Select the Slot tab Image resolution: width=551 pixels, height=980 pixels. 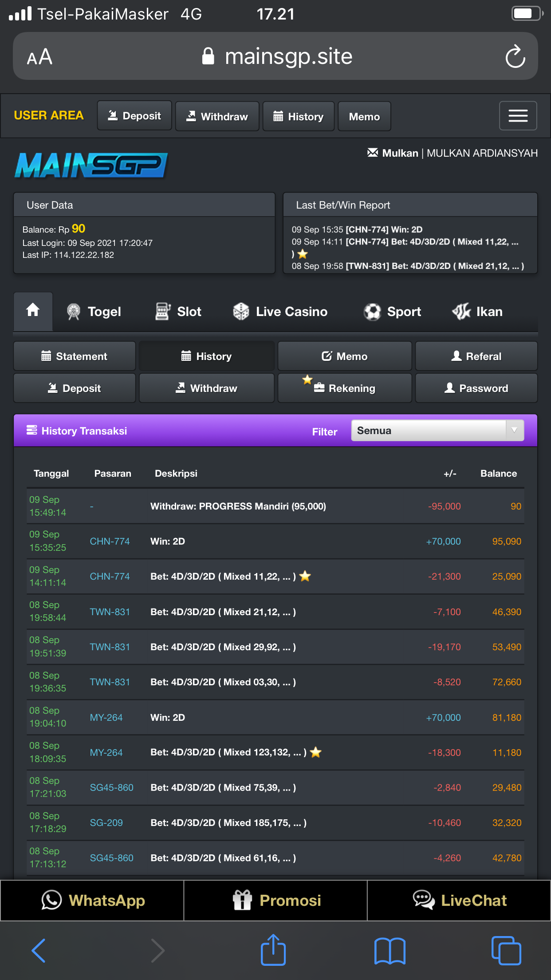point(178,312)
